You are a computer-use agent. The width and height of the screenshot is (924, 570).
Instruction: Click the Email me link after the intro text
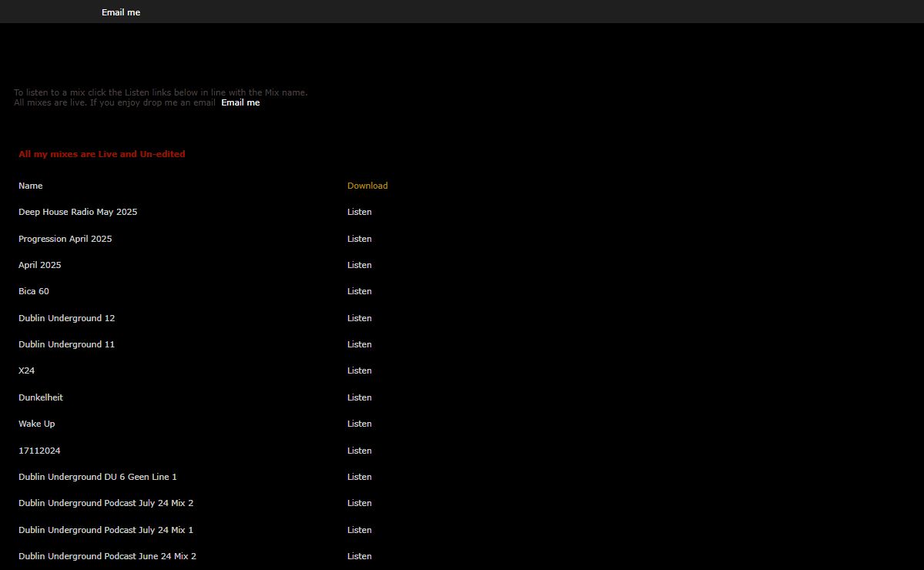(240, 102)
